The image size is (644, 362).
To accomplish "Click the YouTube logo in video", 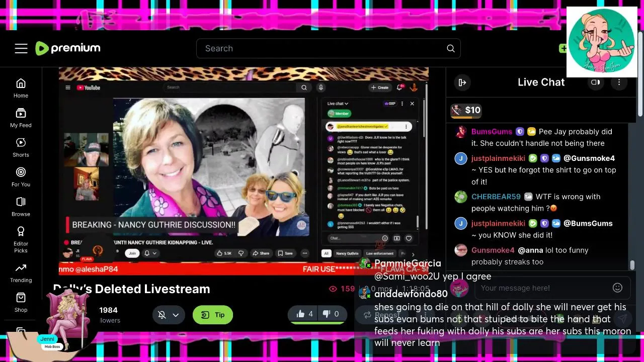I will 89,87.
